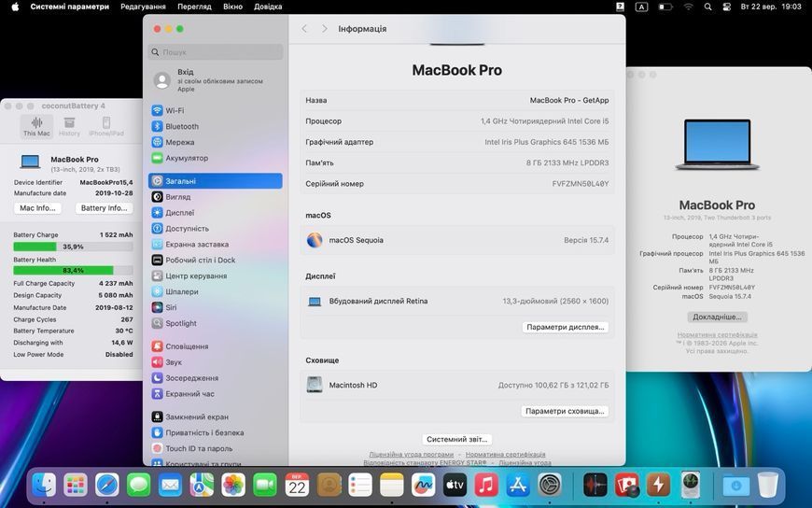Open the Довідка menu
This screenshot has width=812, height=508.
coord(268,7)
